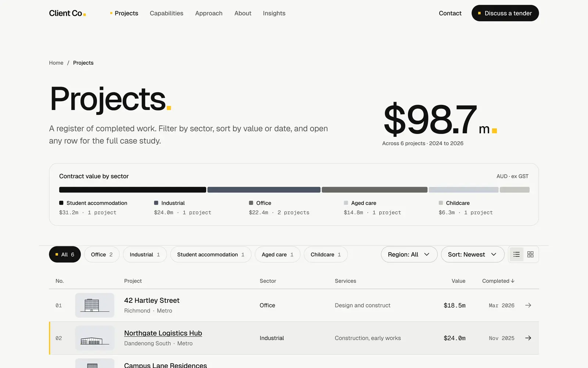Open arrow for Northgate Logistics Hub row
The width and height of the screenshot is (588, 368).
pyautogui.click(x=528, y=338)
